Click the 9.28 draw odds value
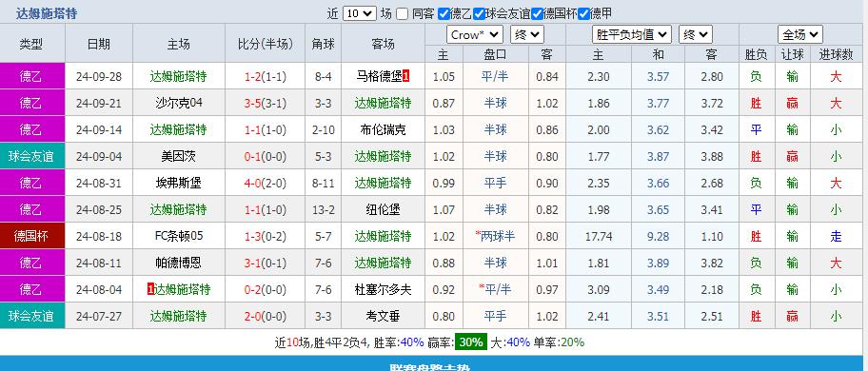This screenshot has height=371, width=868. coord(658,236)
